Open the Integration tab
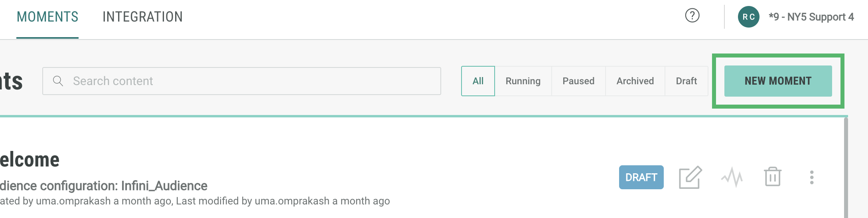 pos(142,17)
